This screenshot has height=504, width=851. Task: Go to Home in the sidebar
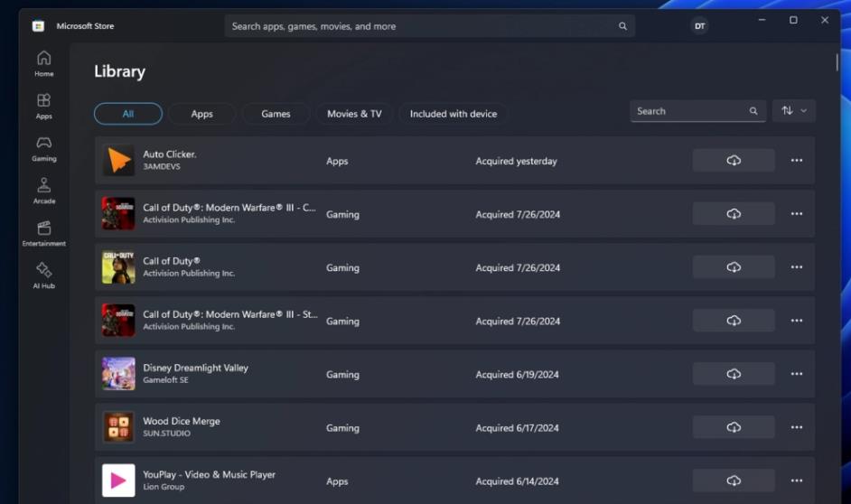point(44,63)
